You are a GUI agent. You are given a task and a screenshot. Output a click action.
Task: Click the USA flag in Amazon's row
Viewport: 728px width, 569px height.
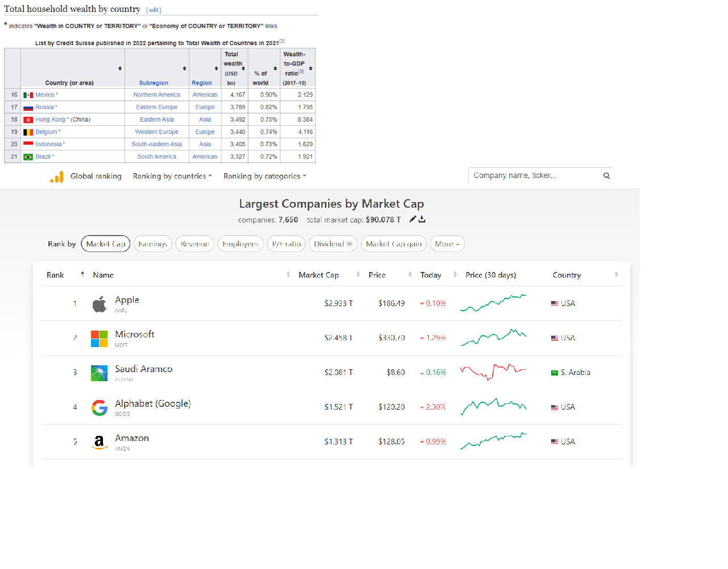[555, 442]
